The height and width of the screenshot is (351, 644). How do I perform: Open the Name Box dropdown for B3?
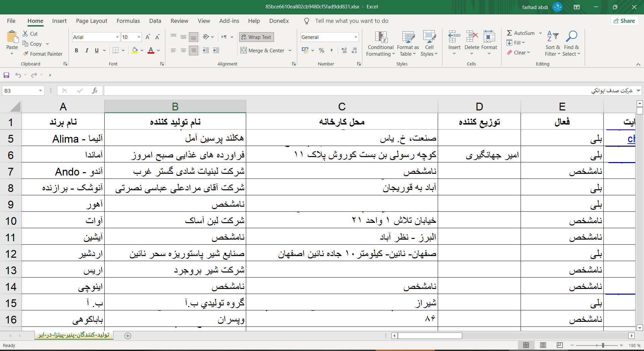(x=40, y=91)
